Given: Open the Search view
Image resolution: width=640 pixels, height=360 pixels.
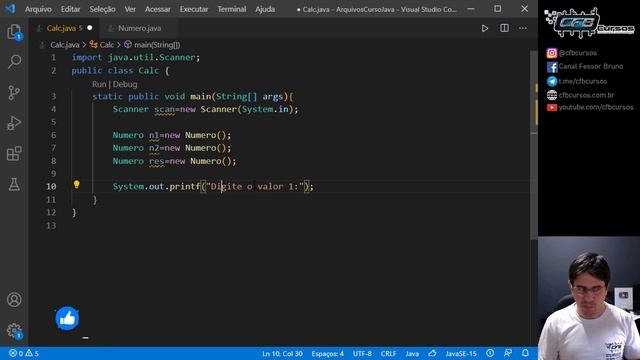Looking at the screenshot, I should click(14, 62).
